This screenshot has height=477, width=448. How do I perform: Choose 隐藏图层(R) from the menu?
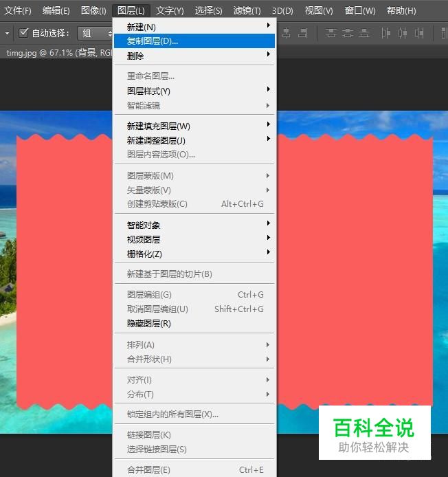point(194,323)
